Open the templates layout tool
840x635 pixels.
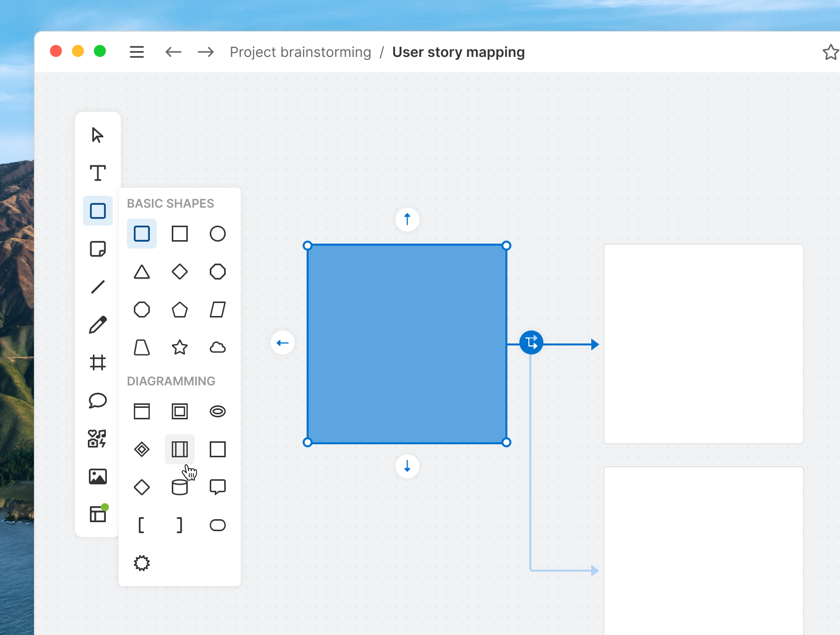coord(97,514)
